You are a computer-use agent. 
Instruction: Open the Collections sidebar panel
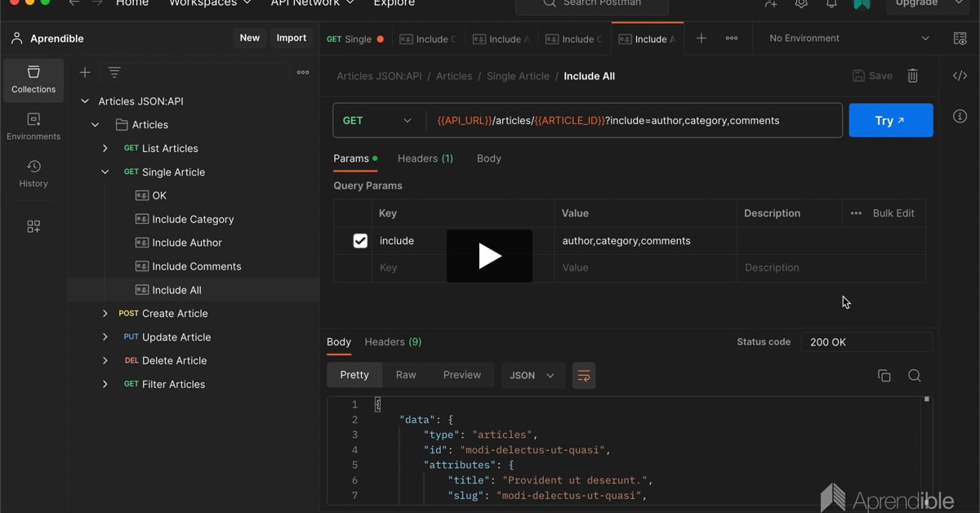(33, 80)
